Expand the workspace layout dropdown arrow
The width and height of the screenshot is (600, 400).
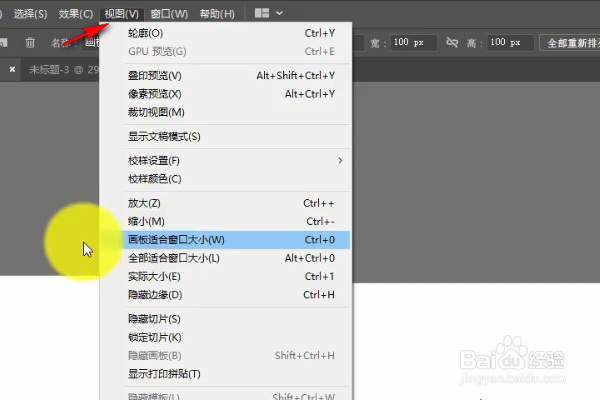tap(279, 13)
